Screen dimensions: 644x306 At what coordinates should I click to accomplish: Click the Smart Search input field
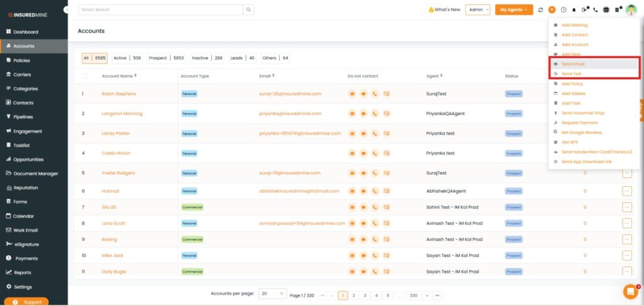click(x=160, y=10)
